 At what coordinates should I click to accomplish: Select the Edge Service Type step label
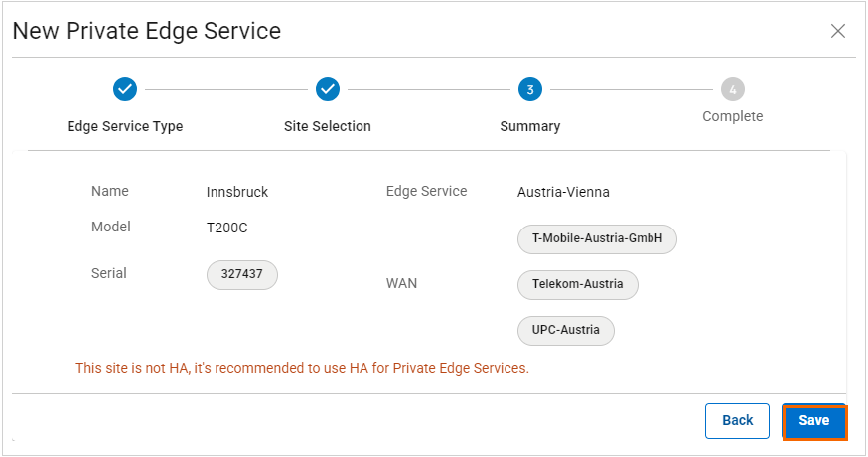(125, 126)
